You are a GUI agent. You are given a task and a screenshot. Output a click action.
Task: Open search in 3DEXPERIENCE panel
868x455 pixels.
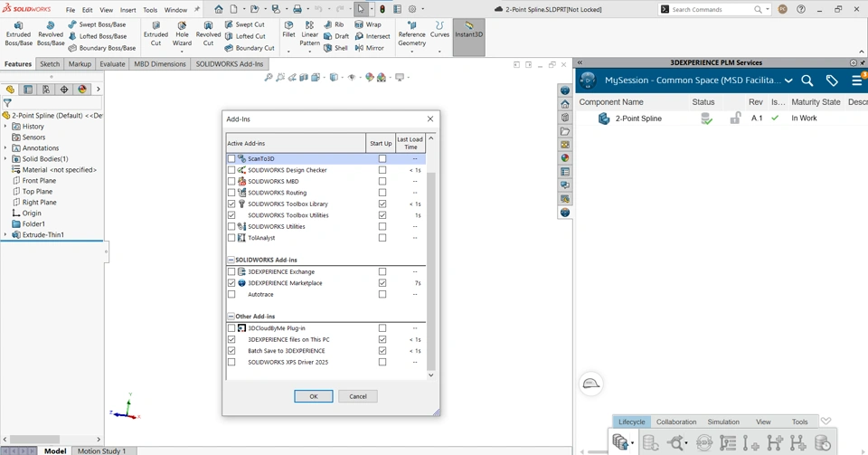coord(807,81)
